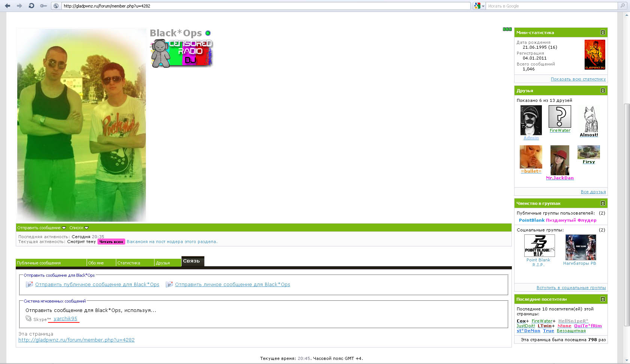
Task: Collapse the Членство в группах panel
Action: tap(603, 203)
